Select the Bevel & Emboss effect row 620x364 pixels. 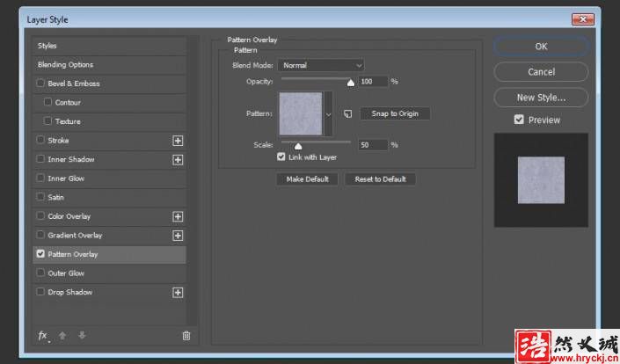click(x=109, y=84)
